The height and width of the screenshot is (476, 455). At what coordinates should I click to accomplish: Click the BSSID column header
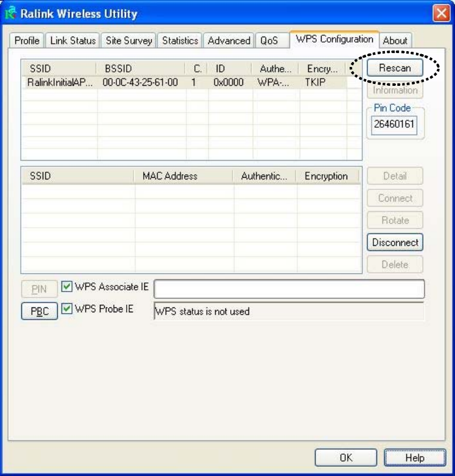point(141,69)
